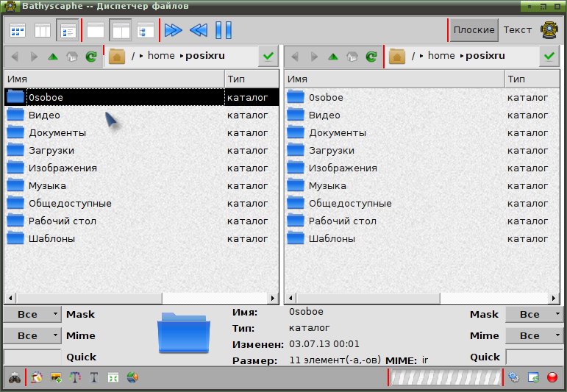Click the blue double right arrows

(x=174, y=30)
